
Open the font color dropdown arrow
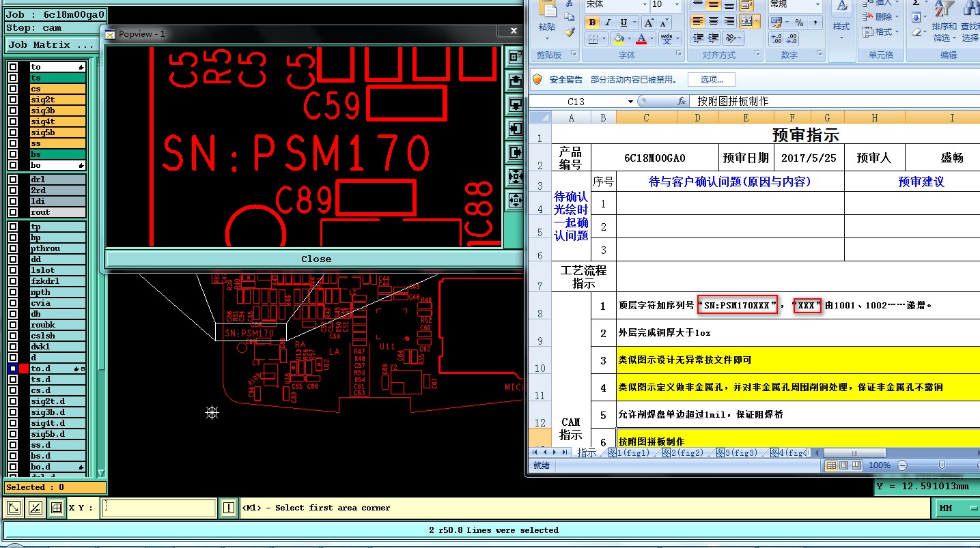652,39
